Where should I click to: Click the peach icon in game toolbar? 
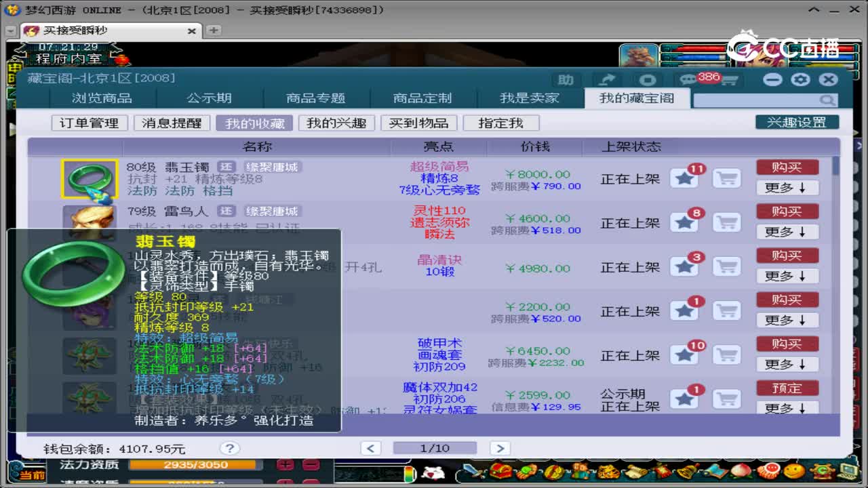coord(741,472)
